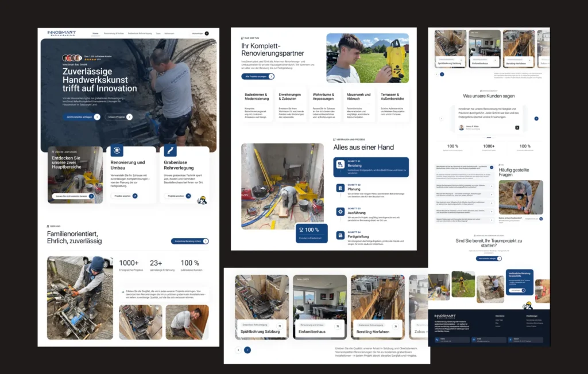Expand the first question under Häufig gestellte Fragen

tap(492, 168)
